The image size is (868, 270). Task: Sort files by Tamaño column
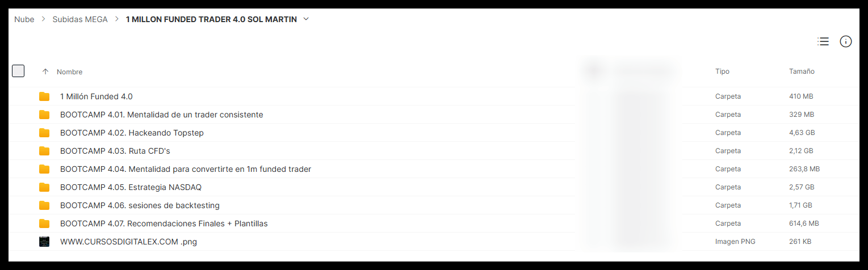tap(802, 71)
